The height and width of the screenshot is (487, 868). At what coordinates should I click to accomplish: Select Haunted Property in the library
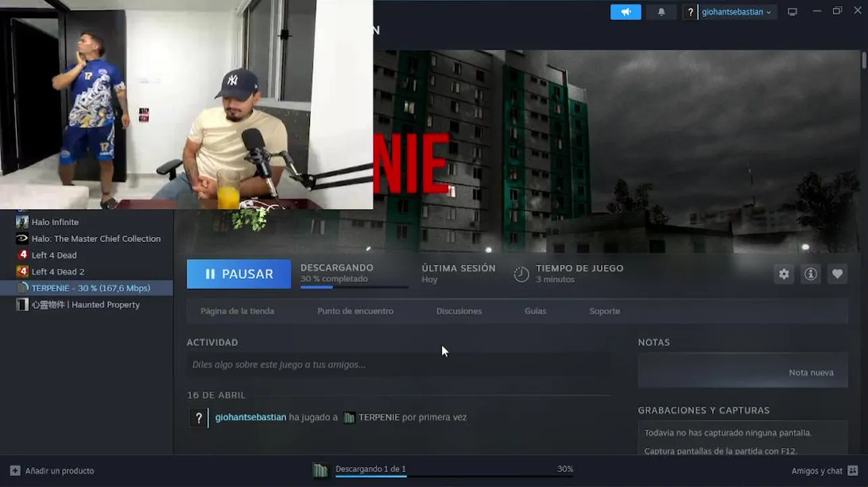(87, 305)
